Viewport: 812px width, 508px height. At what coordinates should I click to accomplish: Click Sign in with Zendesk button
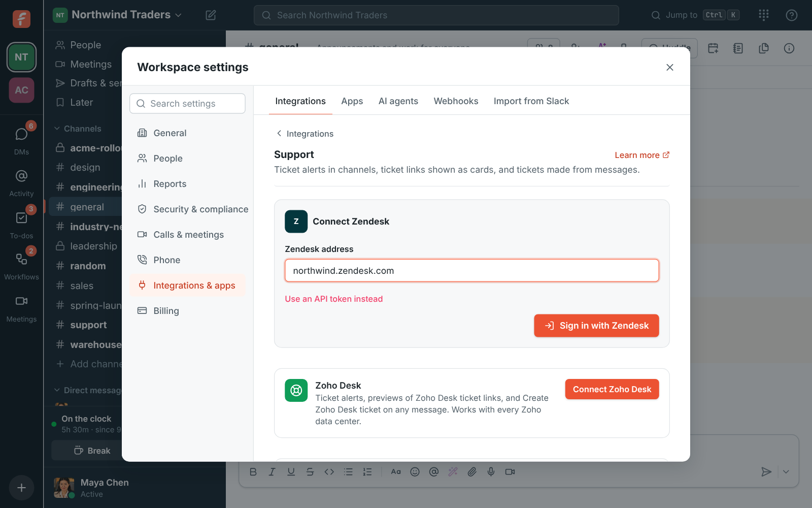596,326
